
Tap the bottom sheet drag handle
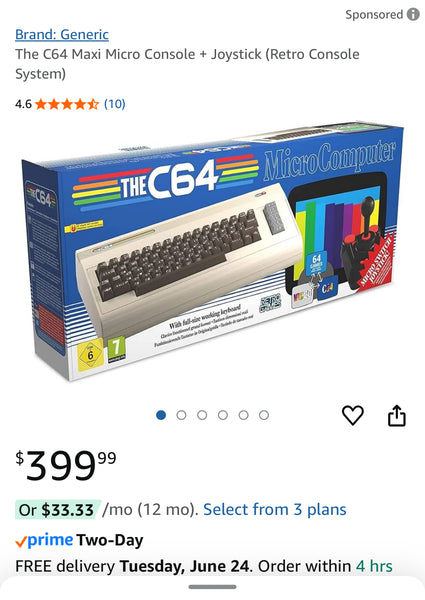coord(212,587)
